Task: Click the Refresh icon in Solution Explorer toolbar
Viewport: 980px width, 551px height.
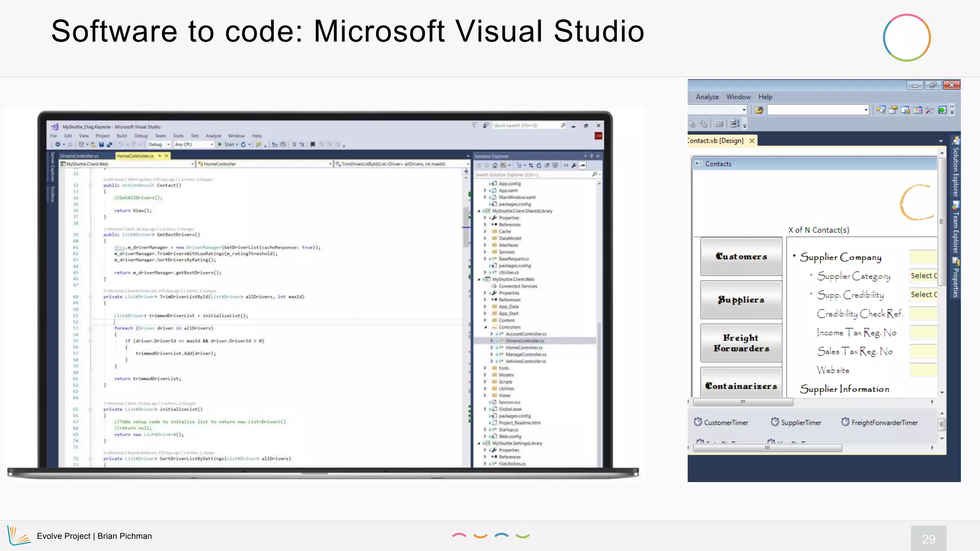Action: [539, 165]
